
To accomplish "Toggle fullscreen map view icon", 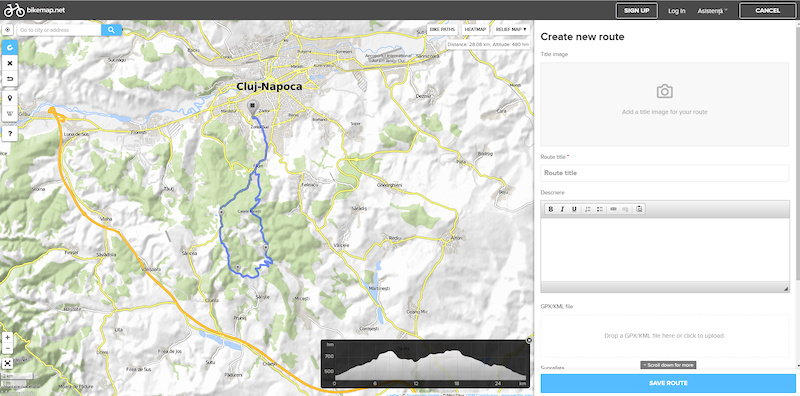I will (x=7, y=363).
